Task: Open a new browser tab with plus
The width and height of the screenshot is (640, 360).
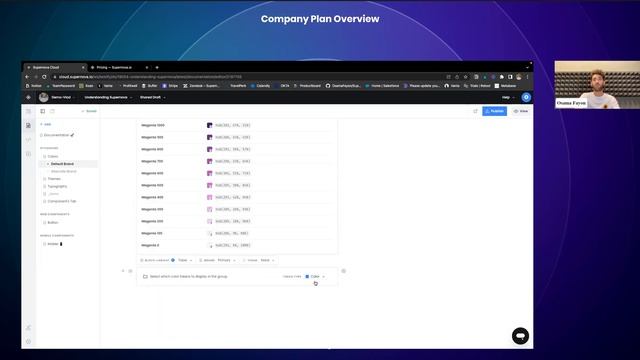Action: (157, 67)
